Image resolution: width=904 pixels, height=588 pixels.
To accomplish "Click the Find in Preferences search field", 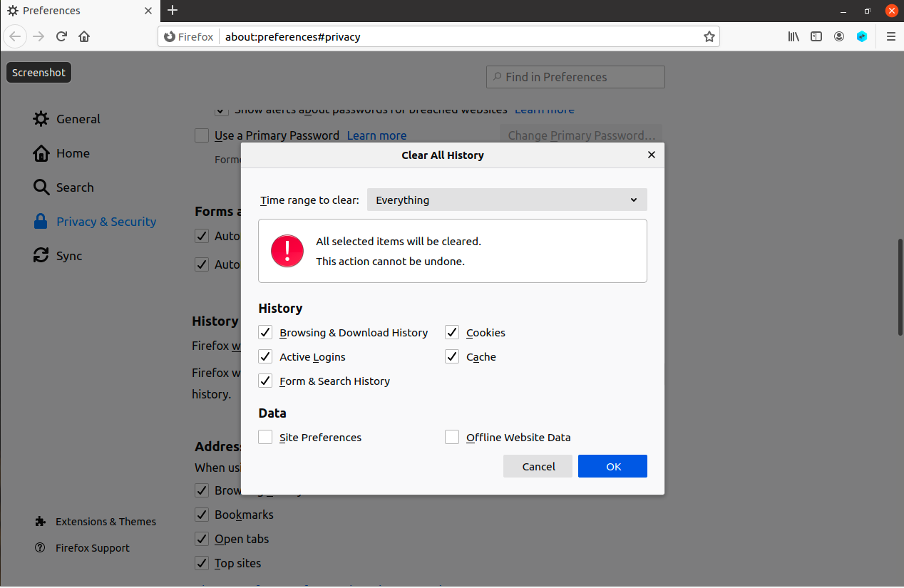I will [x=575, y=77].
